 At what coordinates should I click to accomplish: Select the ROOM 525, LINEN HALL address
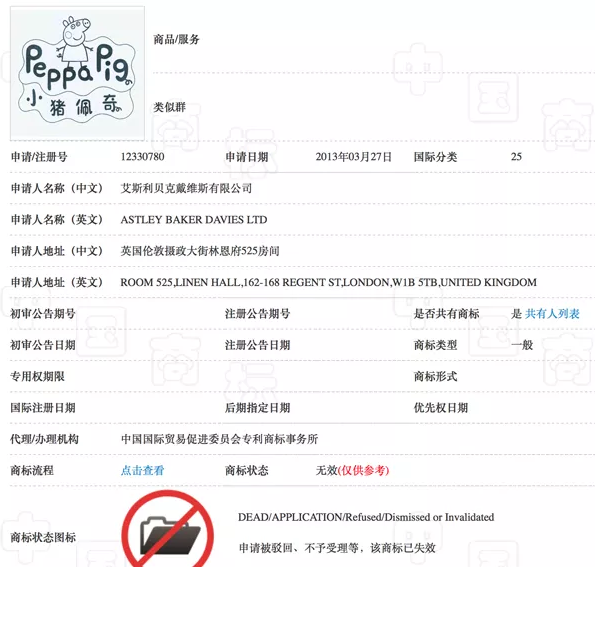point(328,282)
